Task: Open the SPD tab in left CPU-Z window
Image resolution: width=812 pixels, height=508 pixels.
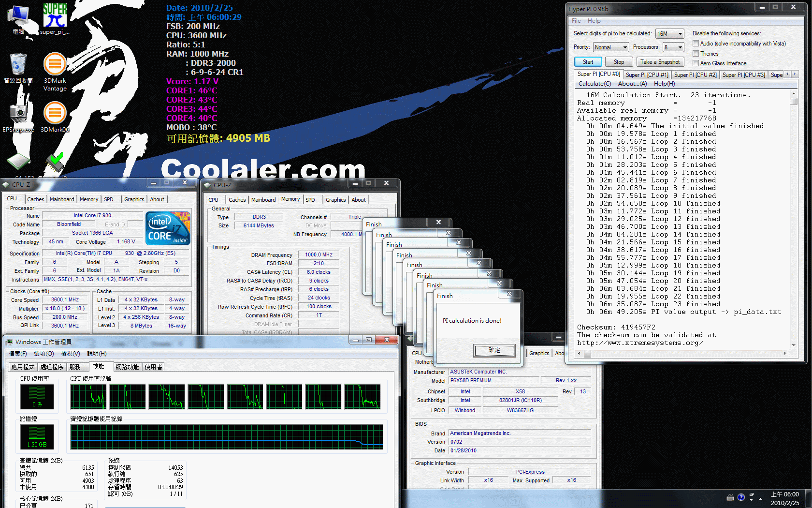Action: point(109,199)
